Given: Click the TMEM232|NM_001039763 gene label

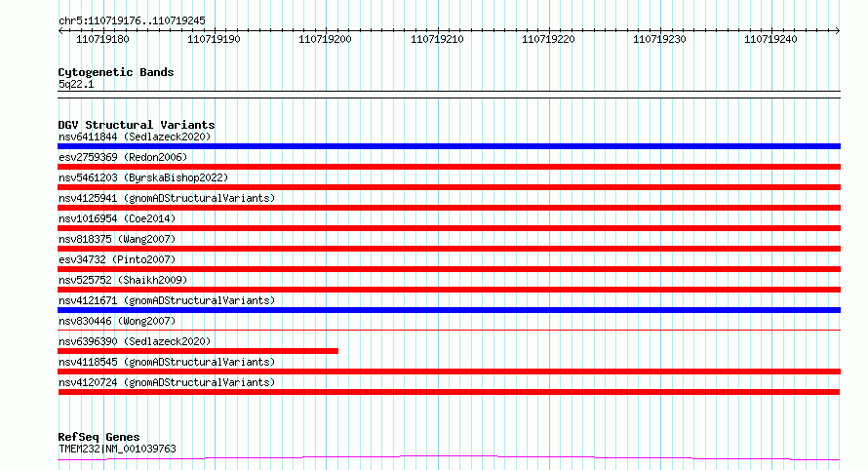Looking at the screenshot, I should tap(117, 449).
